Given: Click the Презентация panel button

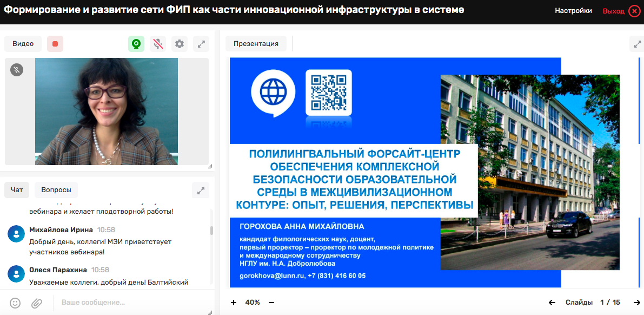Looking at the screenshot, I should [x=256, y=44].
